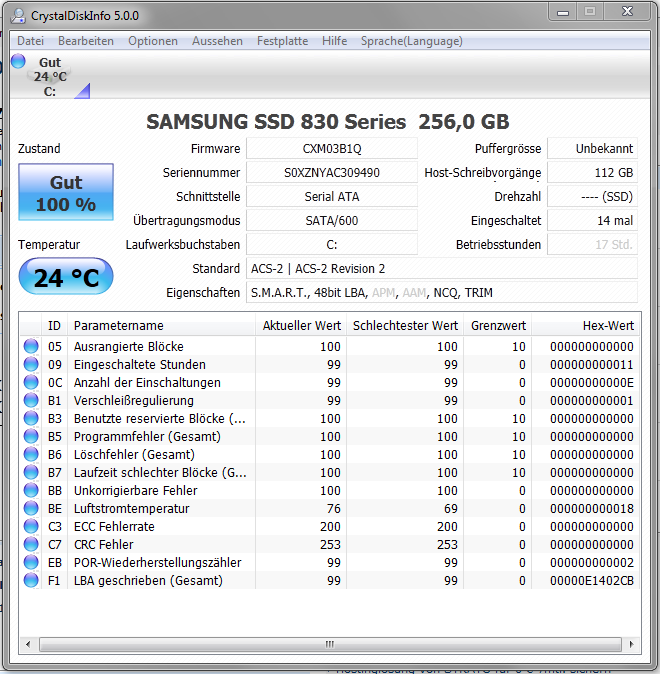Close the CrystalDiskInfo window
The height and width of the screenshot is (674, 660).
point(627,12)
